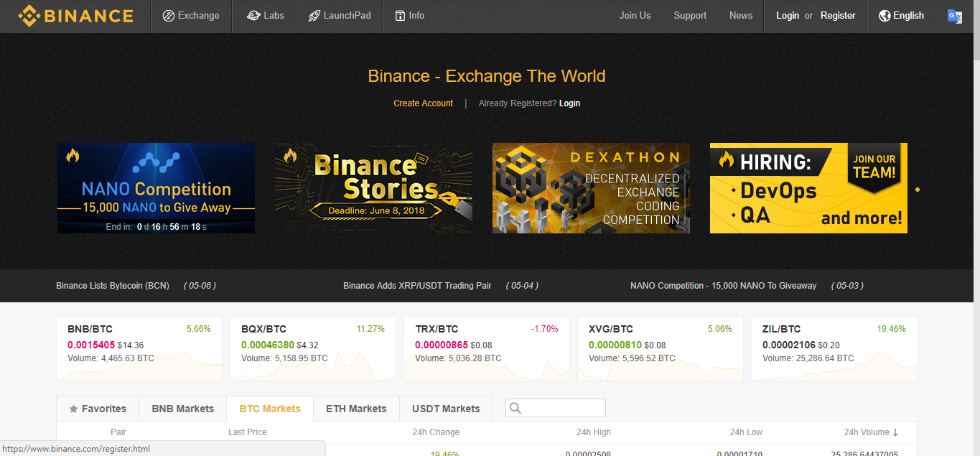This screenshot has height=456, width=980.
Task: Sort by 24h Volume column arrow
Action: (895, 432)
